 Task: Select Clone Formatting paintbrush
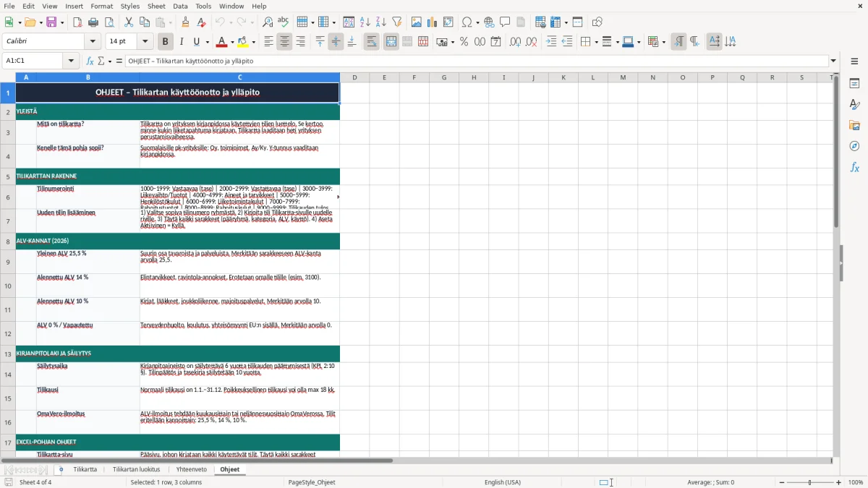tap(186, 22)
